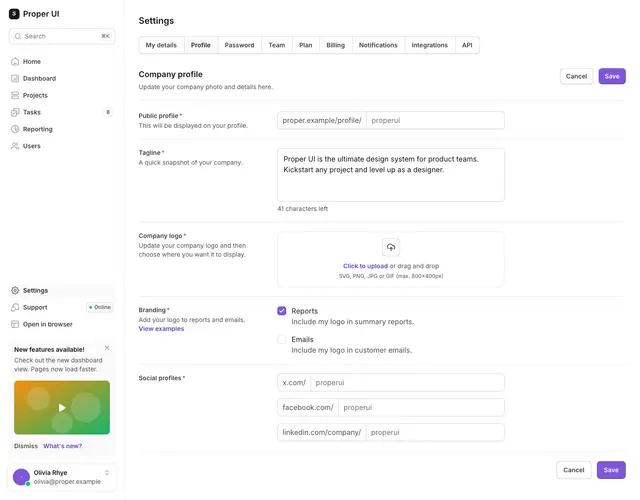Click the Tagline text area
This screenshot has height=500, width=640.
click(391, 175)
